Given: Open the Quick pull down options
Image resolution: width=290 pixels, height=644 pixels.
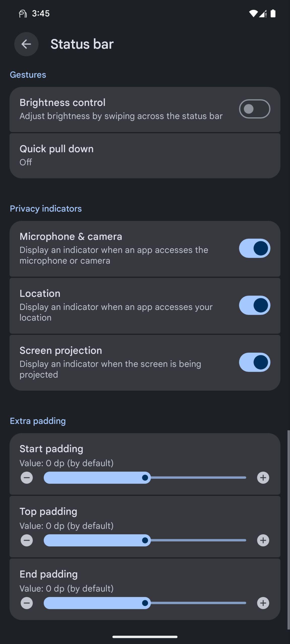Looking at the screenshot, I should (x=145, y=156).
